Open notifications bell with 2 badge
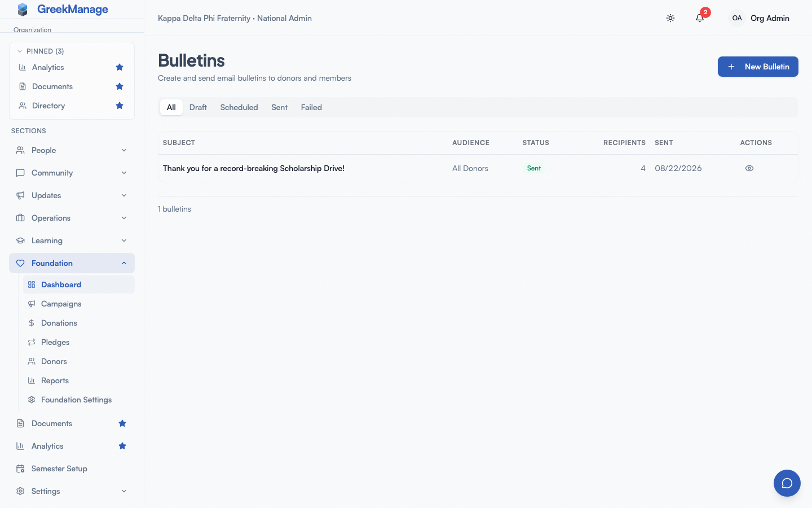Screen dimensions: 812x508 700,18
